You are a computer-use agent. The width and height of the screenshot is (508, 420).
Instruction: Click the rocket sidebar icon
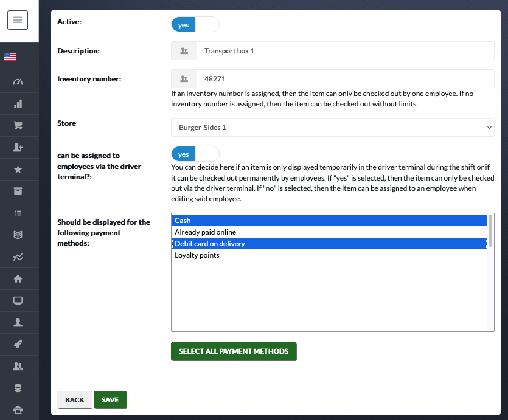18,344
